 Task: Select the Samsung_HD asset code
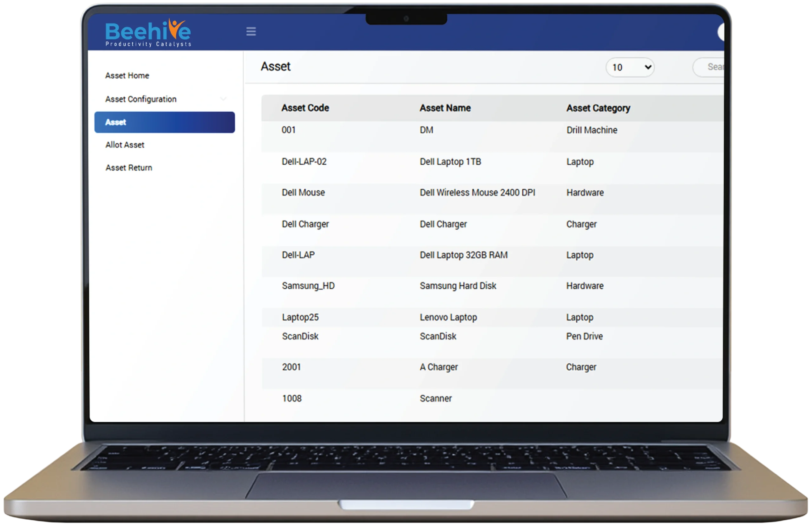[x=308, y=286]
